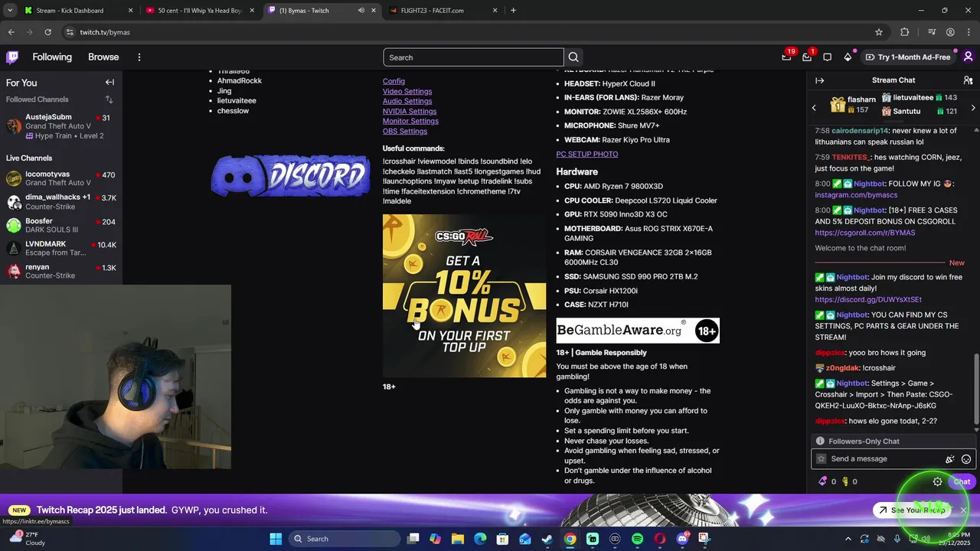The image size is (980, 551).
Task: Go to the Twitch home logo
Action: click(x=12, y=57)
